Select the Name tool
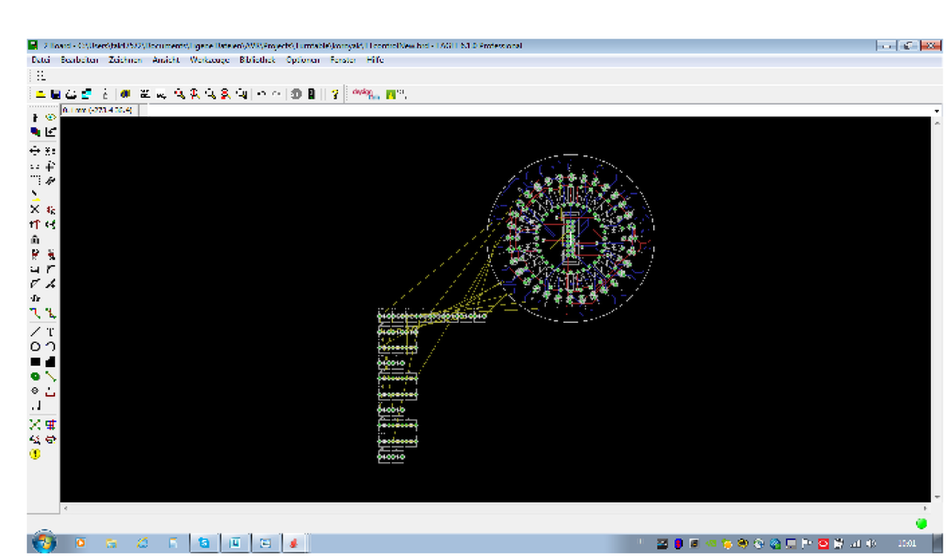951x560 pixels. pos(35,254)
